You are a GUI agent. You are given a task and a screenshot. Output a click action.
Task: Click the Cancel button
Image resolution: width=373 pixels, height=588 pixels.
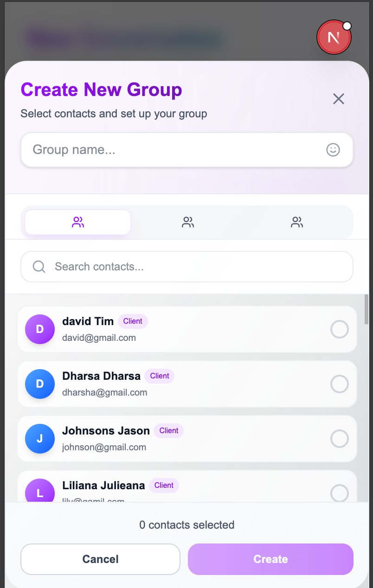click(x=100, y=559)
